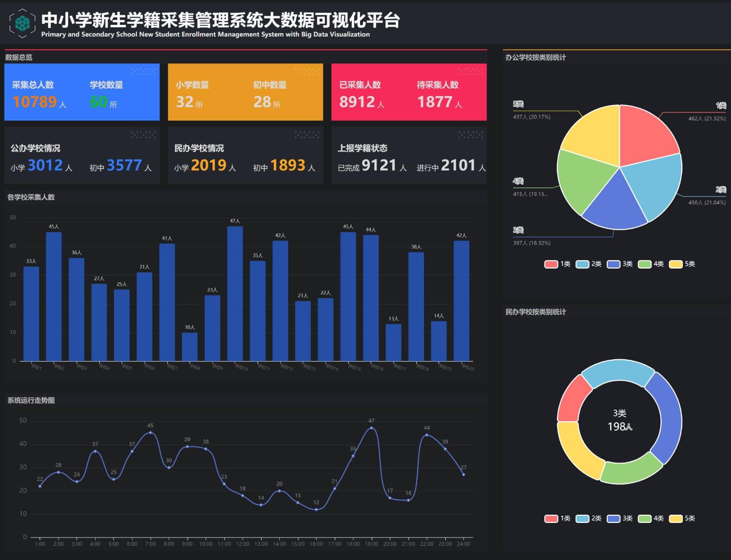
Task: Click corner icon on 上报学籍状态 card
Action: click(470, 135)
